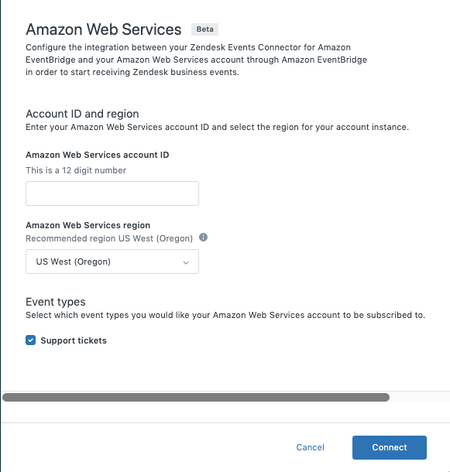
Task: Click the Event types section heading
Action: click(x=56, y=302)
